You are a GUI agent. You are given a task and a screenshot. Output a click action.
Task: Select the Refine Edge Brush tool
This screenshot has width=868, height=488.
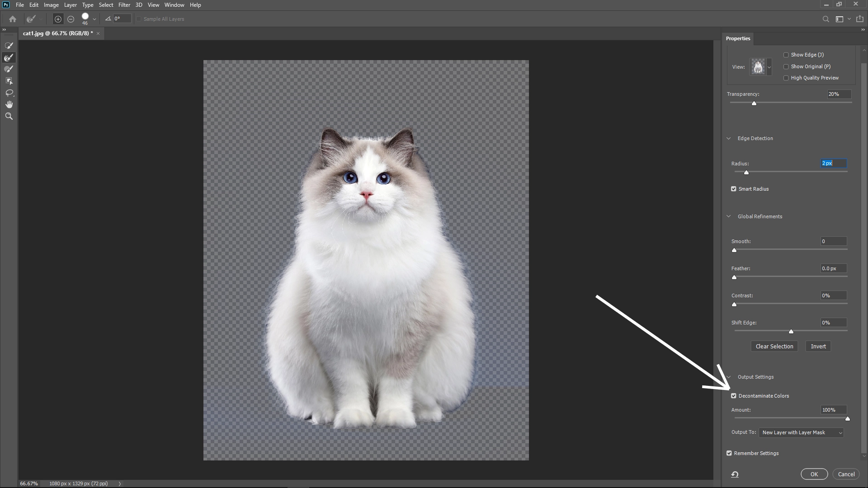9,57
